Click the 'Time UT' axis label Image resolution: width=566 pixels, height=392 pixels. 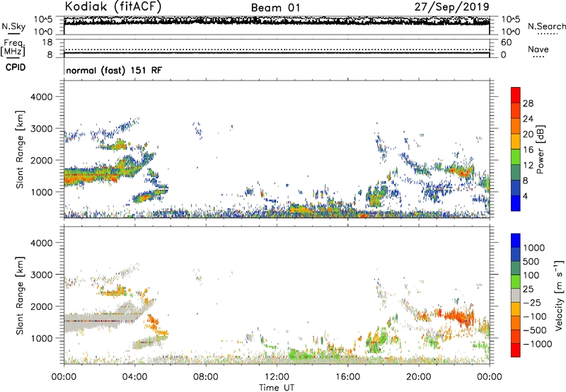click(277, 388)
